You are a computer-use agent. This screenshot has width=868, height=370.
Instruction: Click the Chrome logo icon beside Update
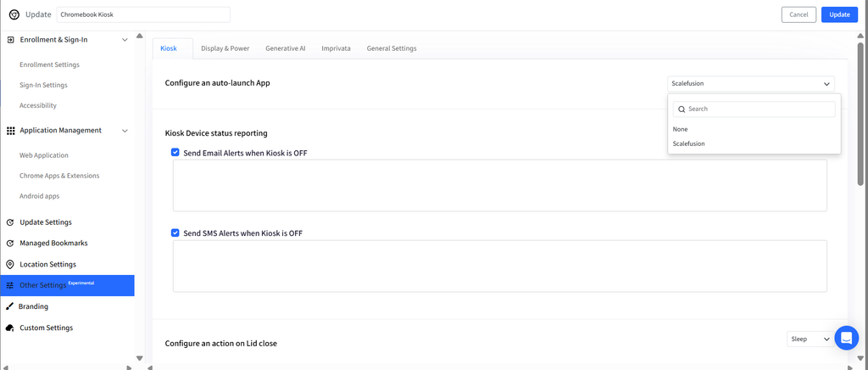(x=14, y=15)
